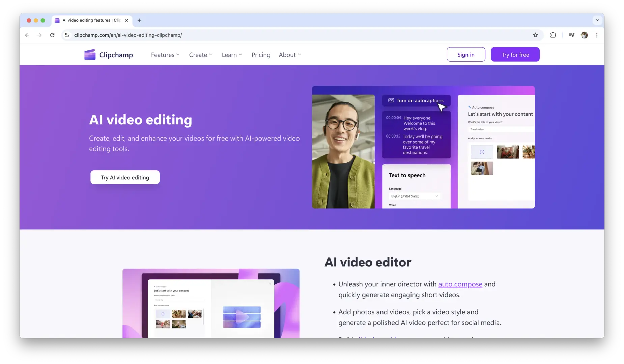624x364 pixels.
Task: Go to the Pricing page
Action: 261,55
